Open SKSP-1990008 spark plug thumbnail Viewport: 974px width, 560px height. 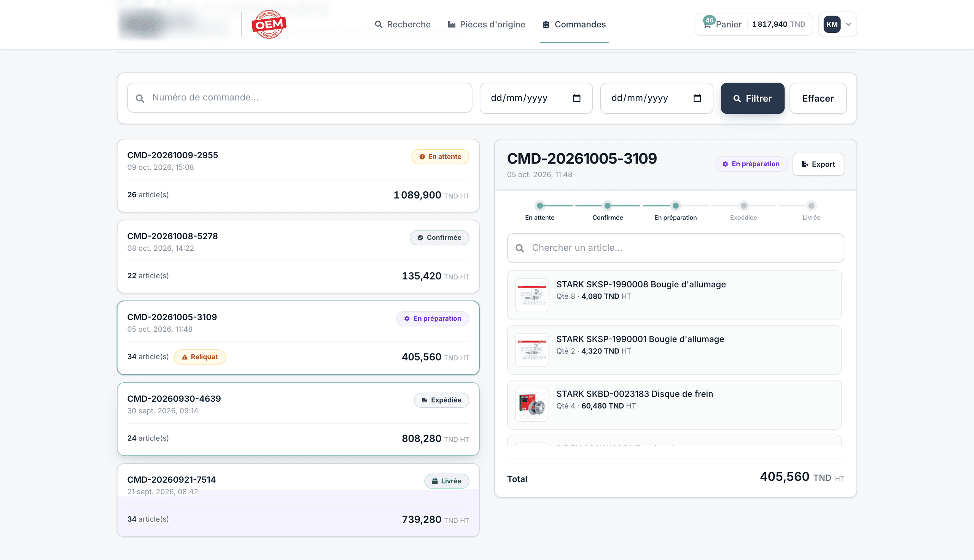(532, 295)
